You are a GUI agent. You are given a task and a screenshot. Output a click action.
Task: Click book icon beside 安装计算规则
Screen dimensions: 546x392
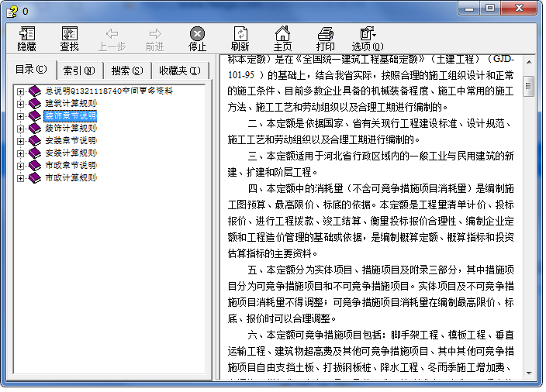(35, 153)
